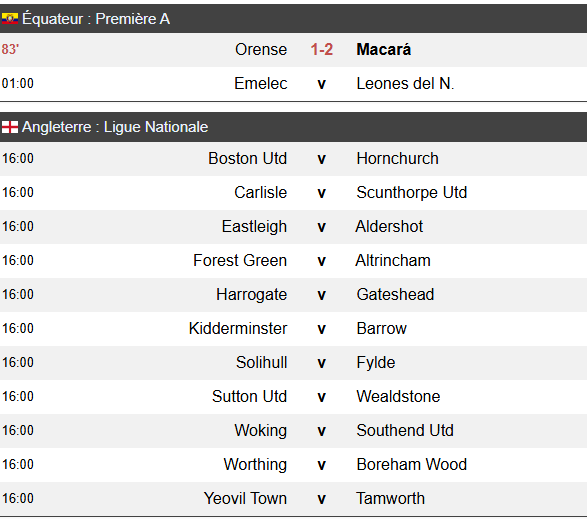The width and height of the screenshot is (587, 519).
Task: Open the Harrogate v Gateshead match row
Action: pos(294,295)
